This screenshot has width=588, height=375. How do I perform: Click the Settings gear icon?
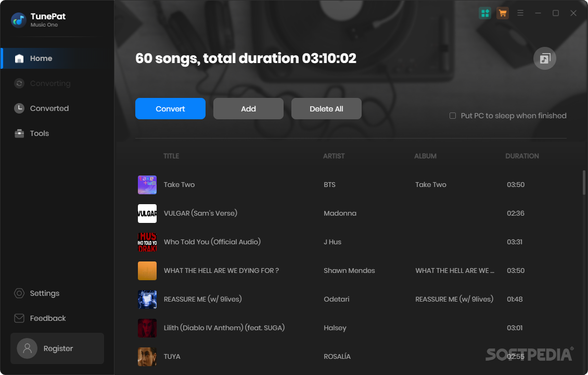click(19, 293)
